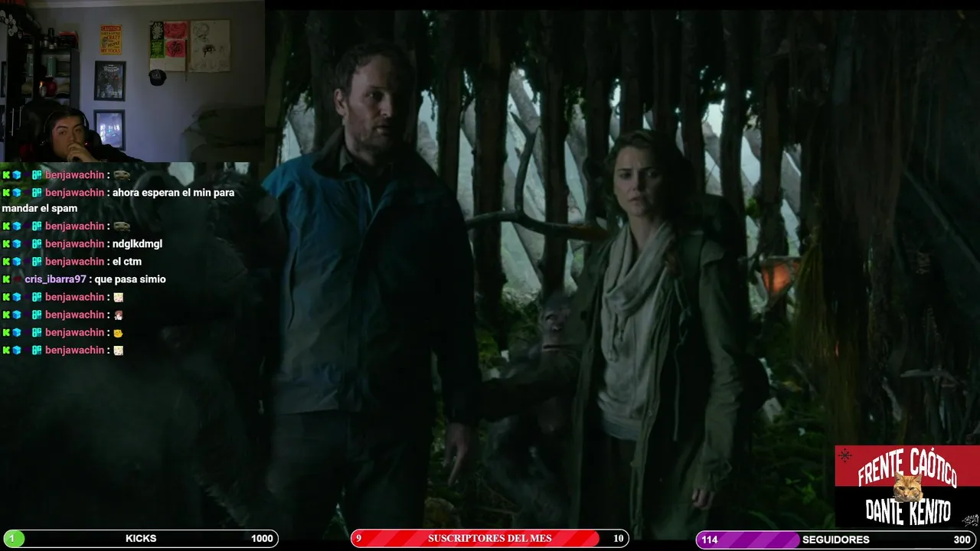Click the blue cube badge on 'ahora esperan' message
This screenshot has width=980, height=551.
click(x=17, y=193)
